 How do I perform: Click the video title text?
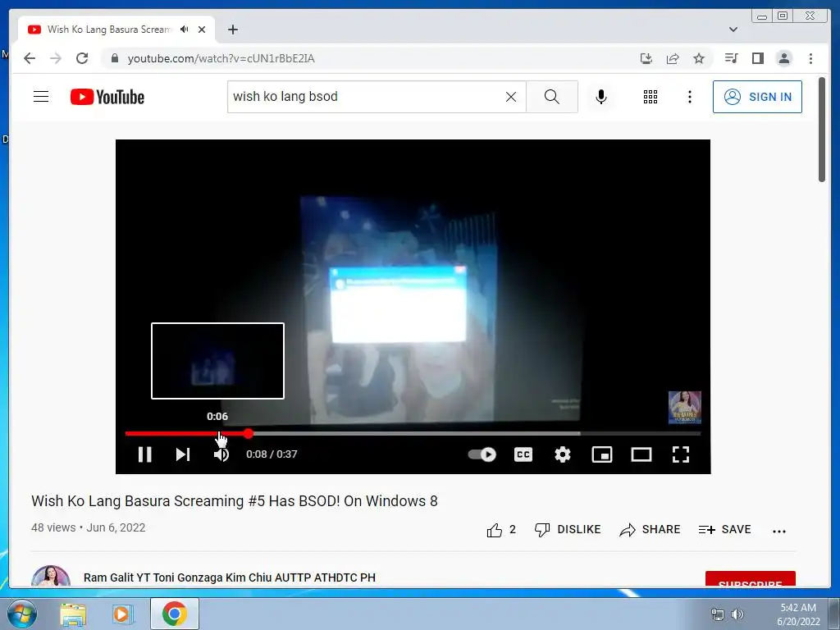(x=235, y=501)
